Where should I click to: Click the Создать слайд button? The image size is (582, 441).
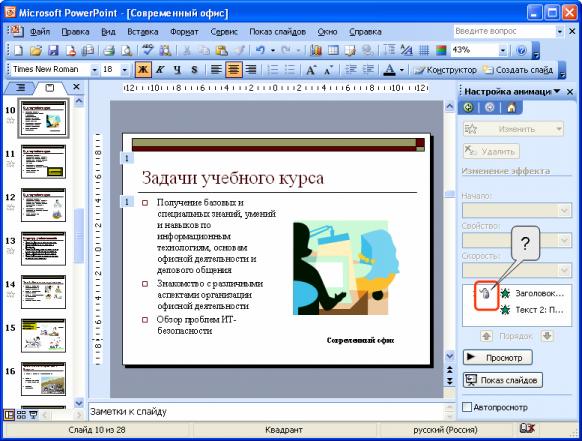(518, 70)
